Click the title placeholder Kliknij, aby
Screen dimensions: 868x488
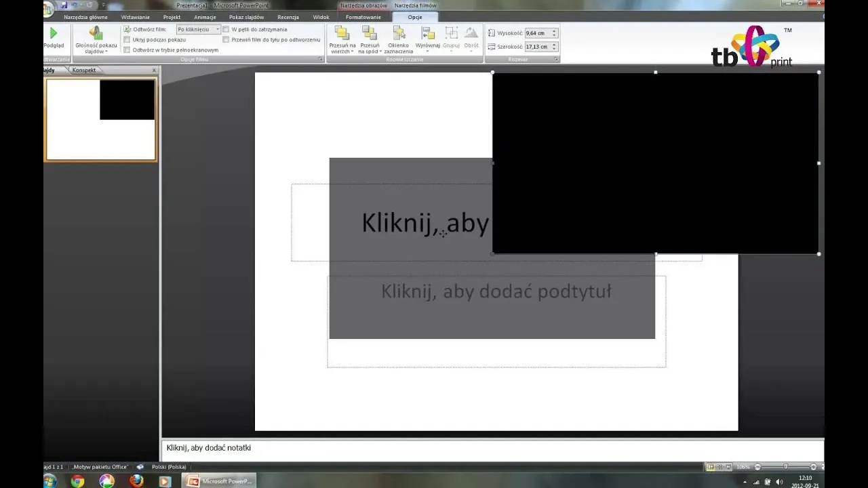(425, 222)
